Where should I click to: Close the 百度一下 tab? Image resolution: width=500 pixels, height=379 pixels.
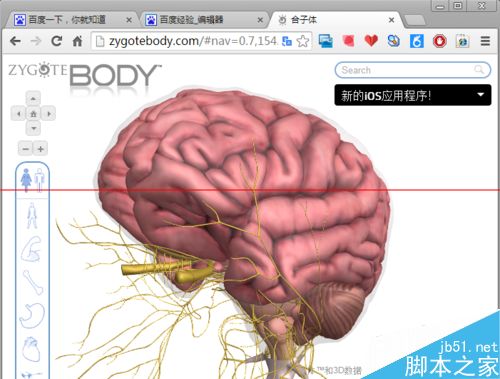(x=129, y=20)
